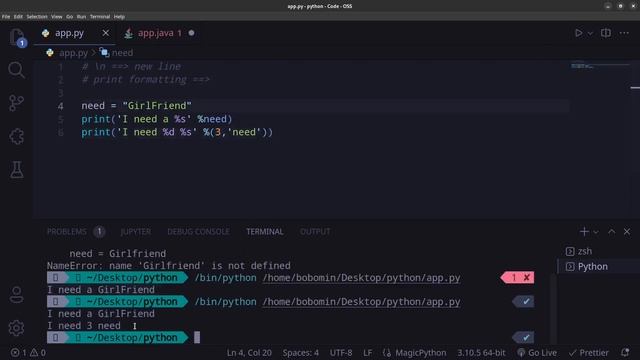Open the File menu
Image resolution: width=640 pixels, height=360 pixels.
tap(6, 17)
